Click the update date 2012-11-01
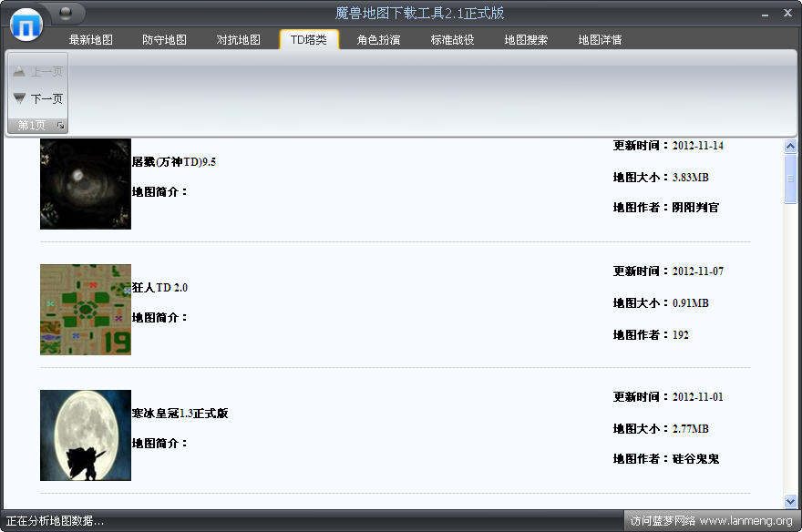This screenshot has height=532, width=802. coord(698,397)
